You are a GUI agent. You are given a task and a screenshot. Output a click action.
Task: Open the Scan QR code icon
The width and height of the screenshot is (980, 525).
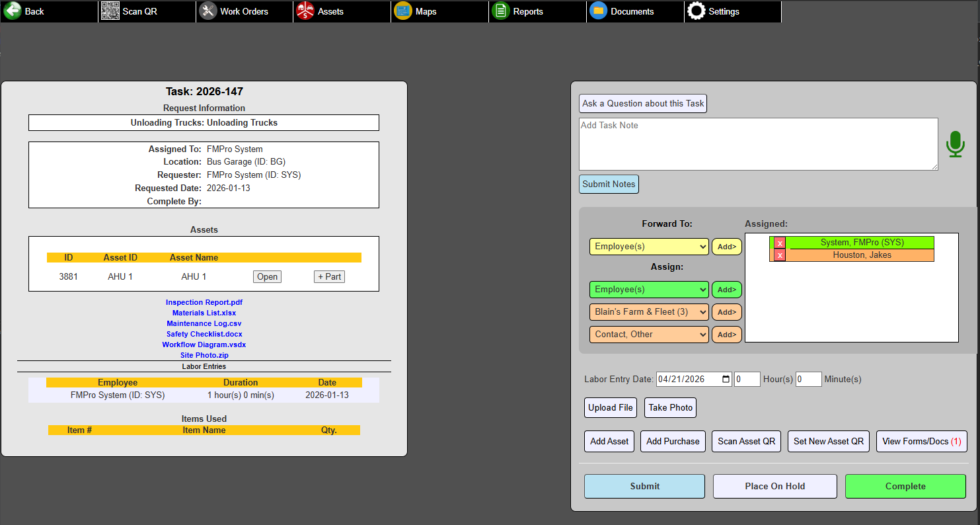(110, 11)
